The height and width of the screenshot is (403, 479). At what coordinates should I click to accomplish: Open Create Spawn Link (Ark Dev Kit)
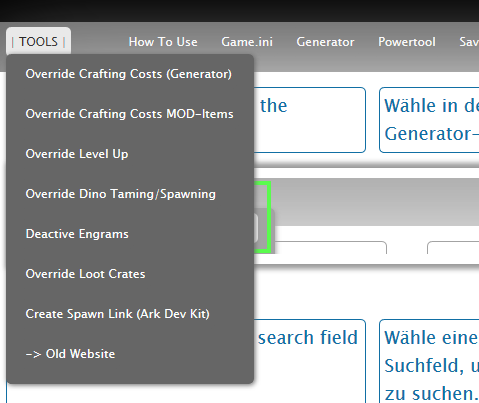[118, 314]
